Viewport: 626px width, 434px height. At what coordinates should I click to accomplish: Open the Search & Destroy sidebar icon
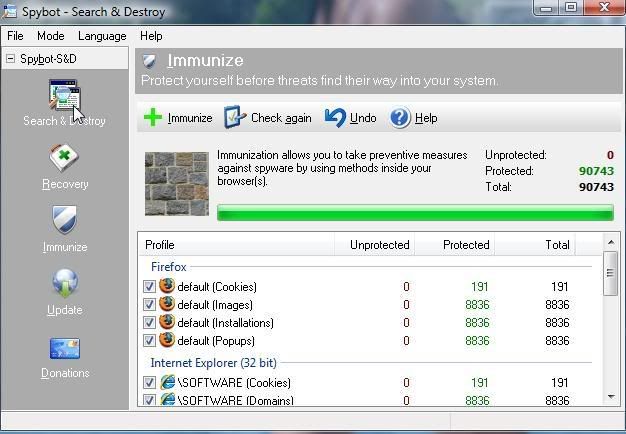[65, 95]
